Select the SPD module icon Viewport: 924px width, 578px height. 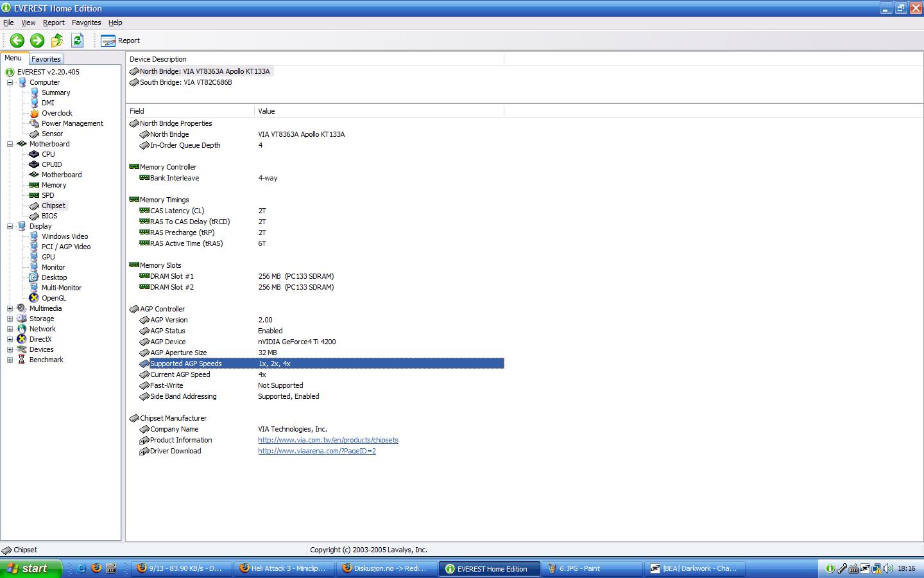(x=34, y=195)
